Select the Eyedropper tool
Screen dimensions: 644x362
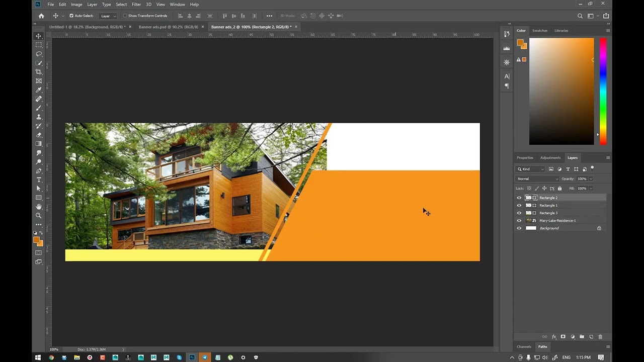[39, 90]
